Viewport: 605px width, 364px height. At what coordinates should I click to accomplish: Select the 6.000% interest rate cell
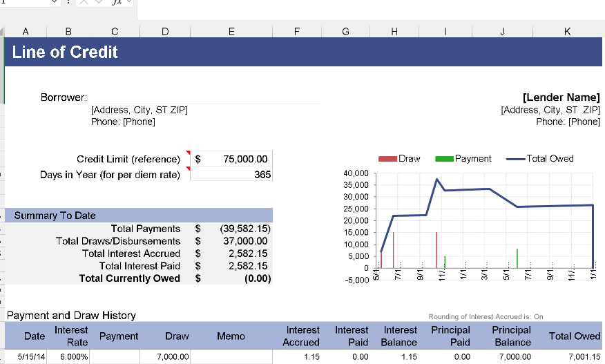click(68, 356)
